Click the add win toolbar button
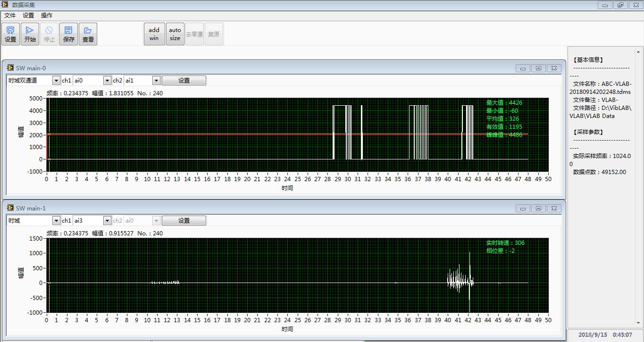644x342 pixels. click(x=154, y=34)
